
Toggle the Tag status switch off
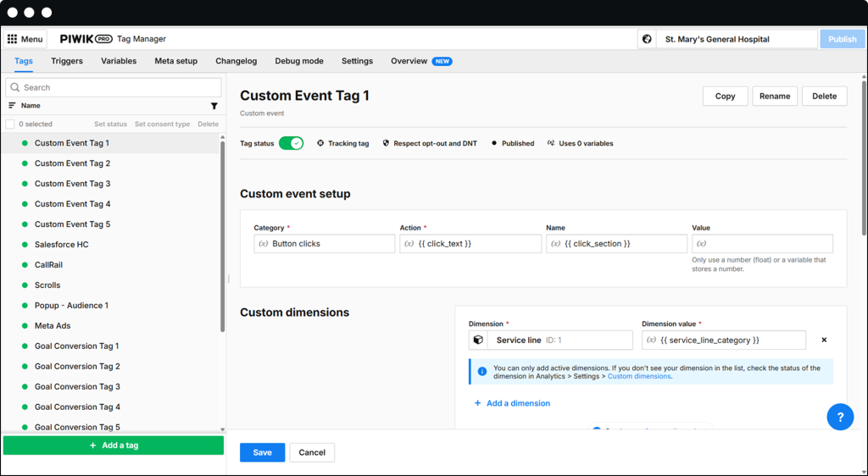point(291,143)
